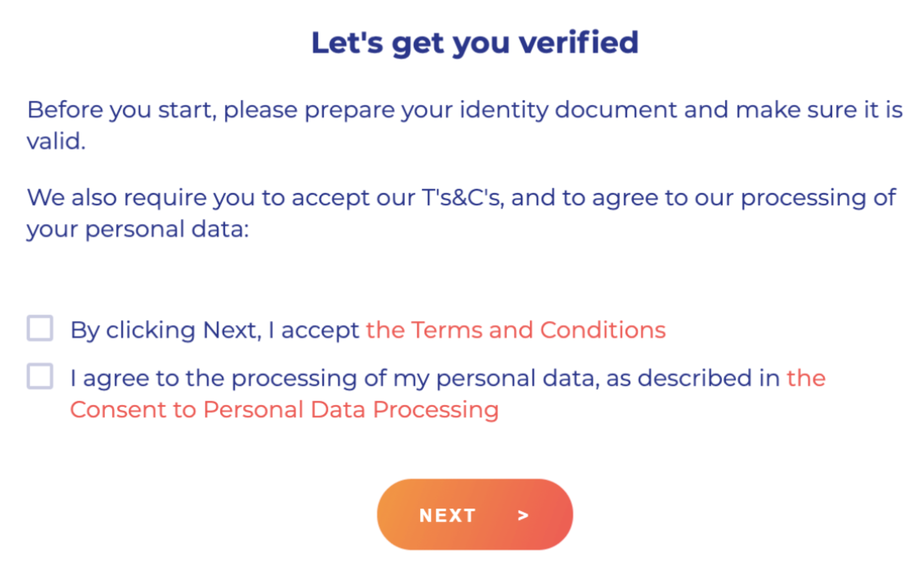Click the "Let's get you verified" heading

[x=474, y=43]
